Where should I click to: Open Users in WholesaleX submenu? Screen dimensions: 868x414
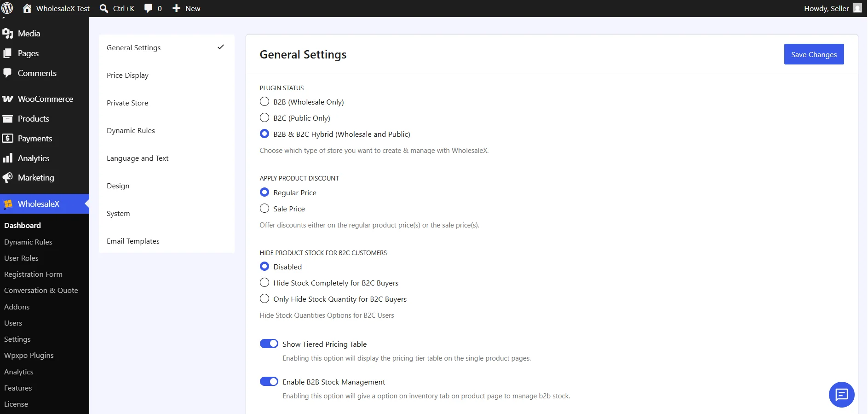click(x=45, y=323)
